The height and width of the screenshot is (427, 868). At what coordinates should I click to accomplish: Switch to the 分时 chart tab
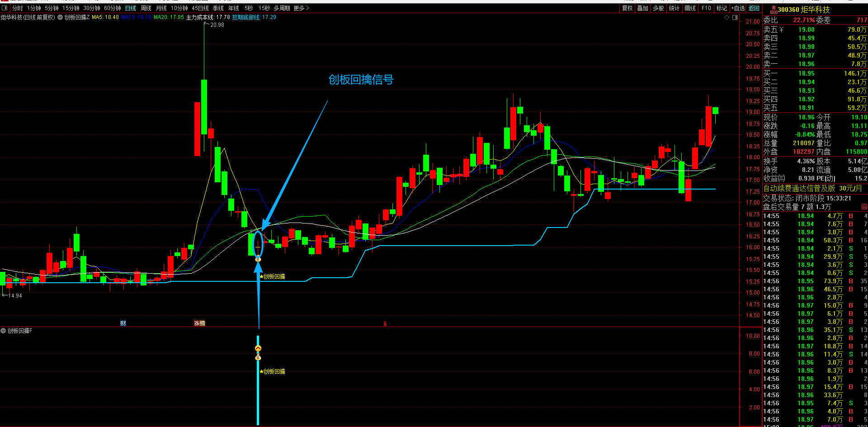(18, 8)
